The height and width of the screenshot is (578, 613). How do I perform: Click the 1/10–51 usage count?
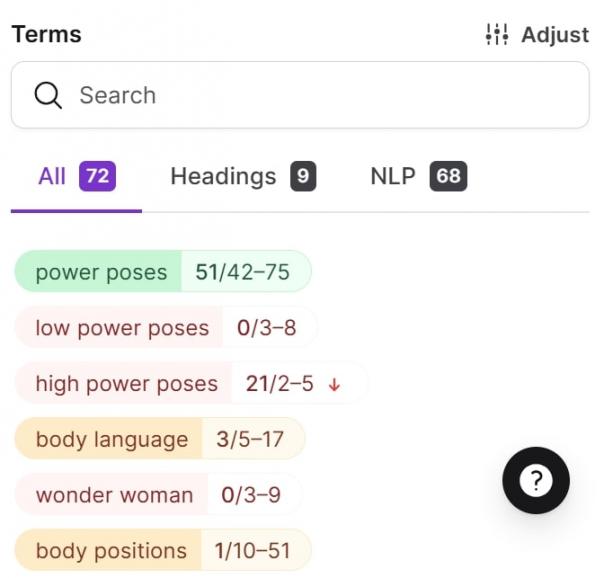pos(249,551)
